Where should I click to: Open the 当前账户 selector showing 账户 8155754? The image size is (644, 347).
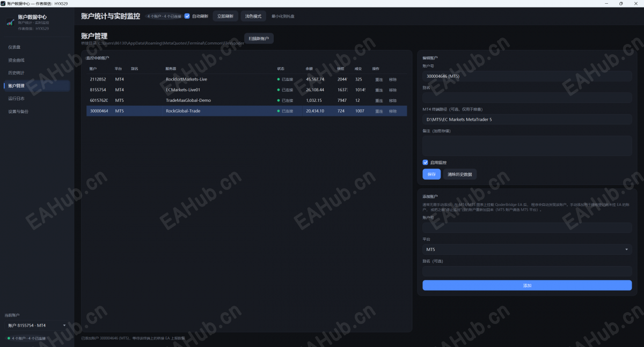point(37,325)
